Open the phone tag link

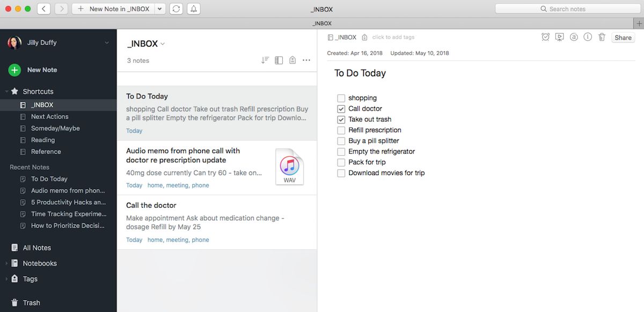click(x=200, y=185)
